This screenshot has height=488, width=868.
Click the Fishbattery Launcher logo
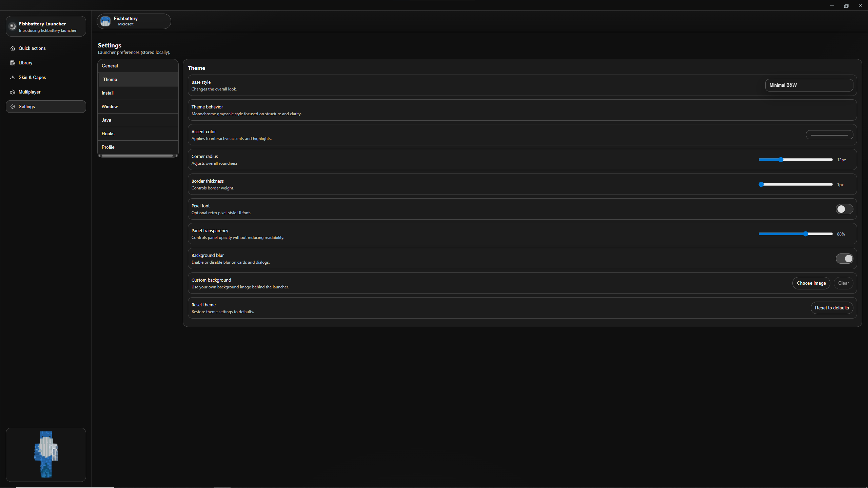[12, 26]
